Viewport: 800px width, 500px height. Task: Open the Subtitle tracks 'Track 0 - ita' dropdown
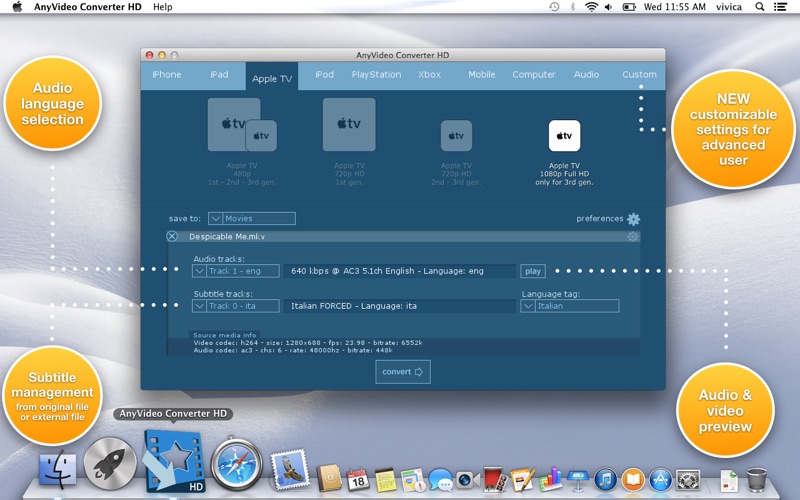236,306
